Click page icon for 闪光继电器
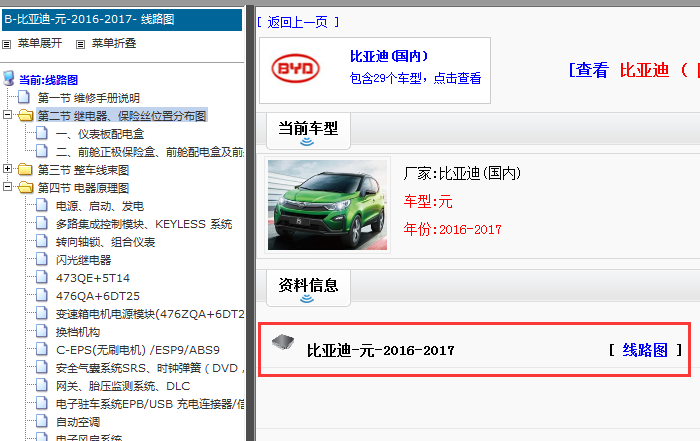700x441 pixels. 42,259
